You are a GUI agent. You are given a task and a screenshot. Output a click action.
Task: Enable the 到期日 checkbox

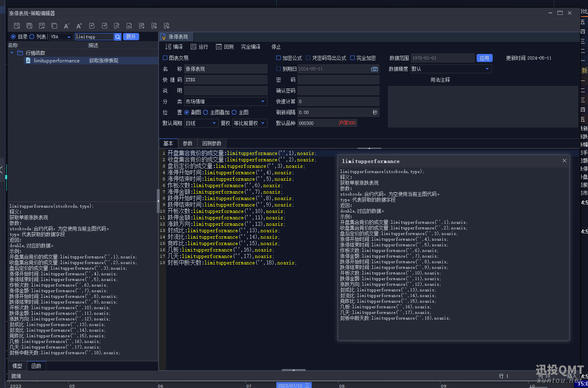278,69
